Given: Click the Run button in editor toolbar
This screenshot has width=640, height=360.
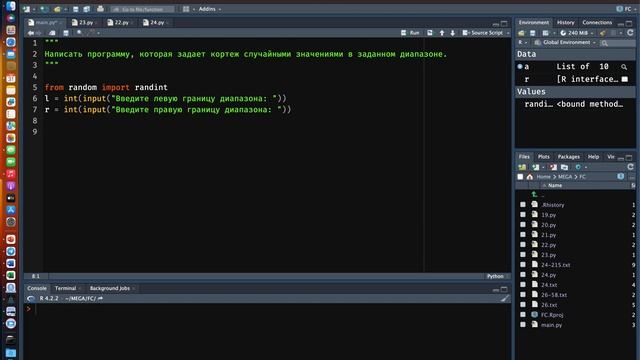Looking at the screenshot, I should point(411,33).
